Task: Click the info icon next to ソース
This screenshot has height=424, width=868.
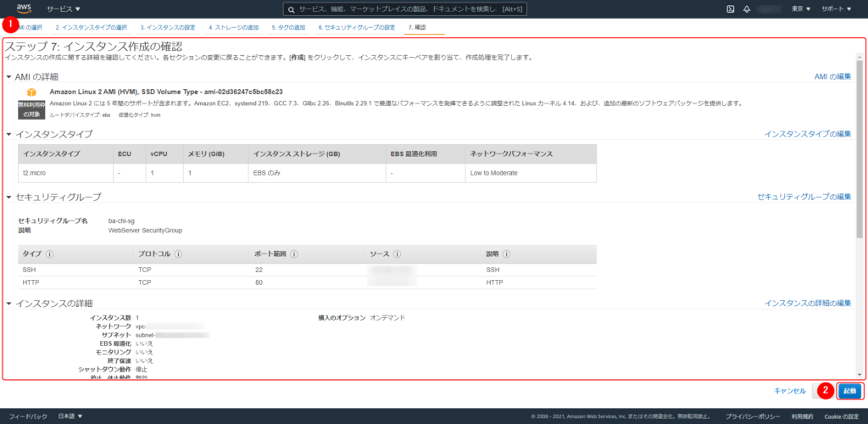Action: pos(398,254)
